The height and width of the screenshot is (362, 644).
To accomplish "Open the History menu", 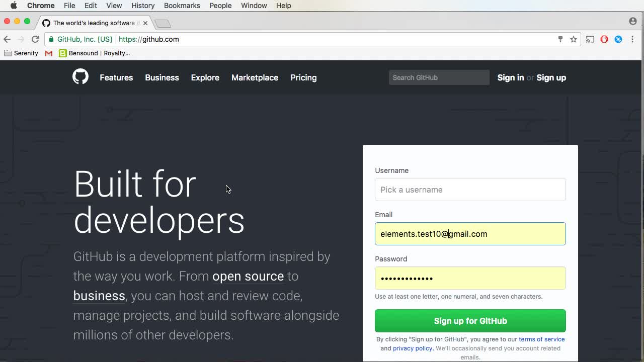I will click(x=143, y=6).
